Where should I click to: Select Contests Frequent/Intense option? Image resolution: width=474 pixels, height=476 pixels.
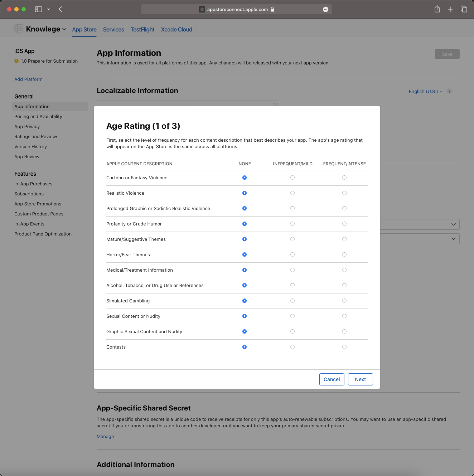[x=344, y=347]
